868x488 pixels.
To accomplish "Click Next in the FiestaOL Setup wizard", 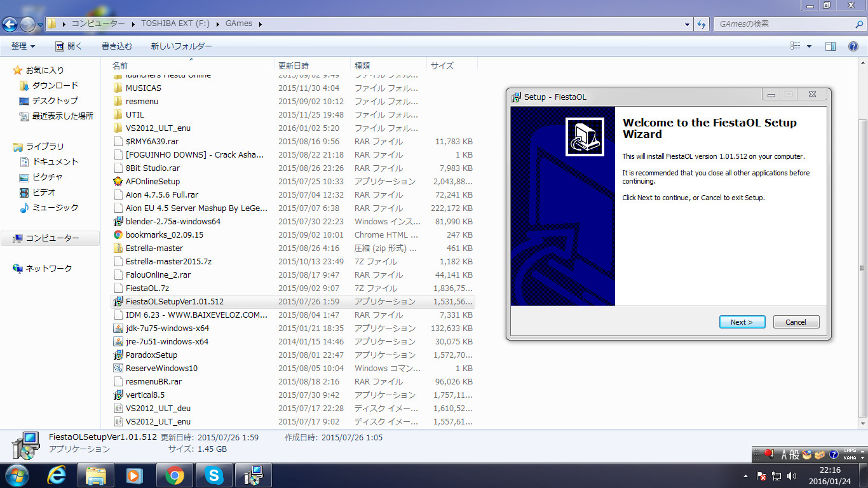I will 742,322.
